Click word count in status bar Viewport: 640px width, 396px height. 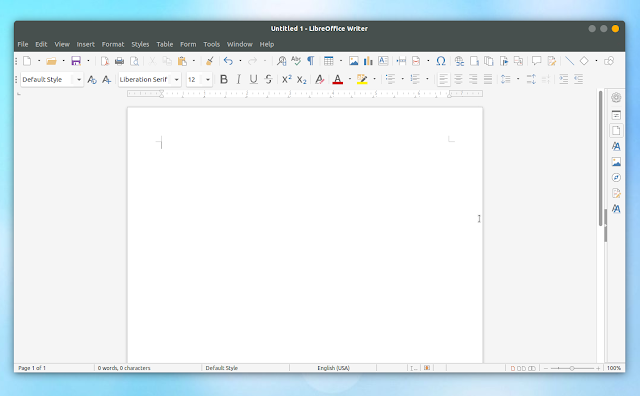(124, 368)
